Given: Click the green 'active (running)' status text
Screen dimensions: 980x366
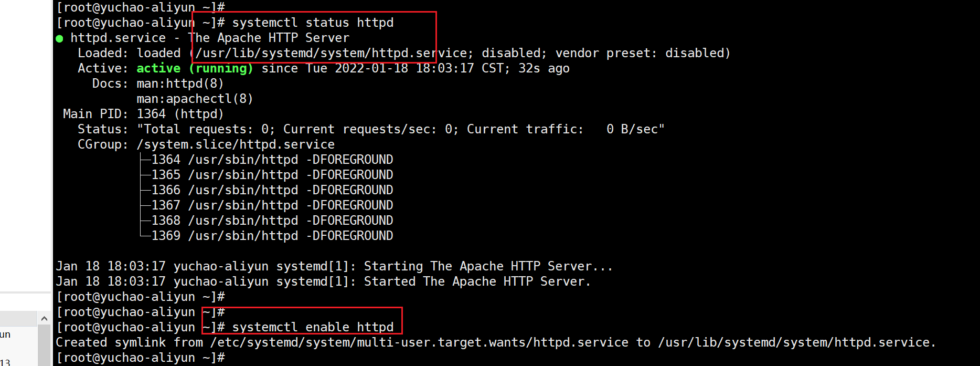Looking at the screenshot, I should pos(194,68).
